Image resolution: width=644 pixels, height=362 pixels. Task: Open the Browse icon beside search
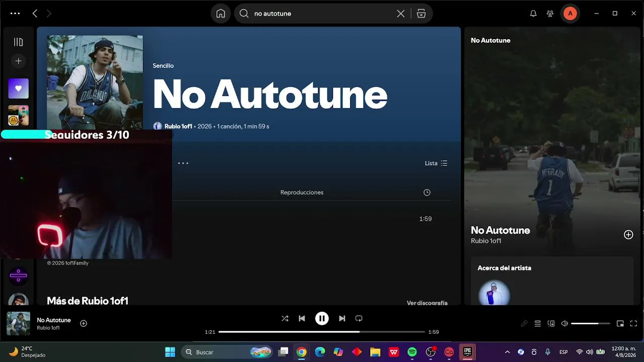click(422, 14)
